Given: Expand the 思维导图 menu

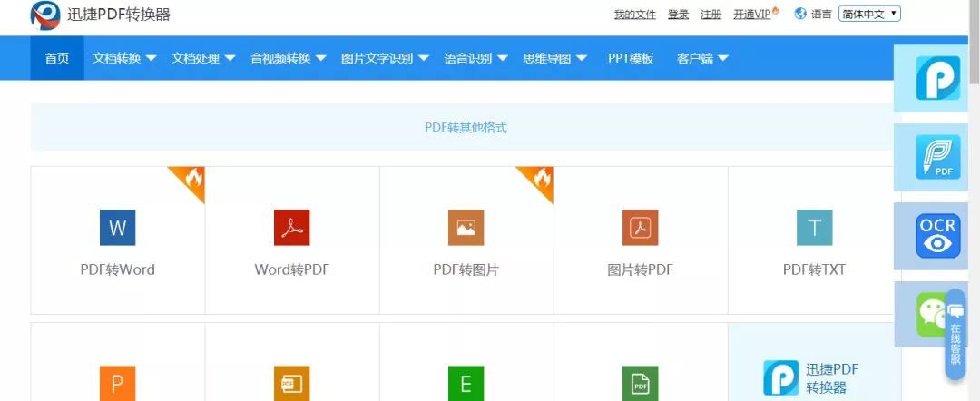Looking at the screenshot, I should coord(555,58).
